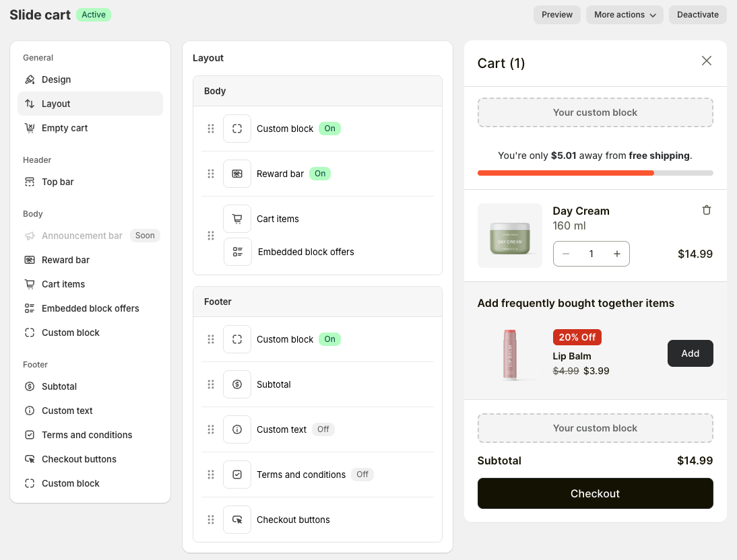
Task: Toggle Custom text Off badge
Action: point(323,429)
